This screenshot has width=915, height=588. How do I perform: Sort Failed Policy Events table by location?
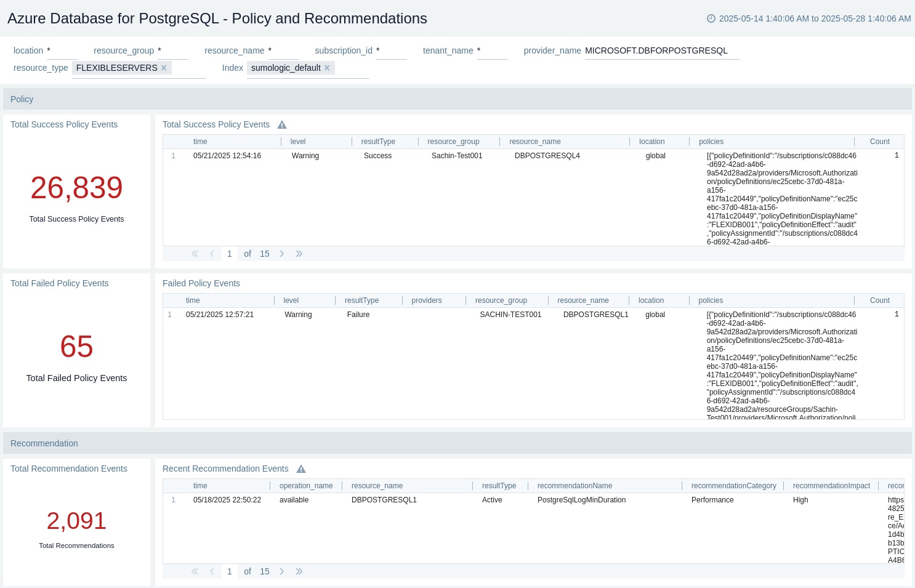click(651, 300)
